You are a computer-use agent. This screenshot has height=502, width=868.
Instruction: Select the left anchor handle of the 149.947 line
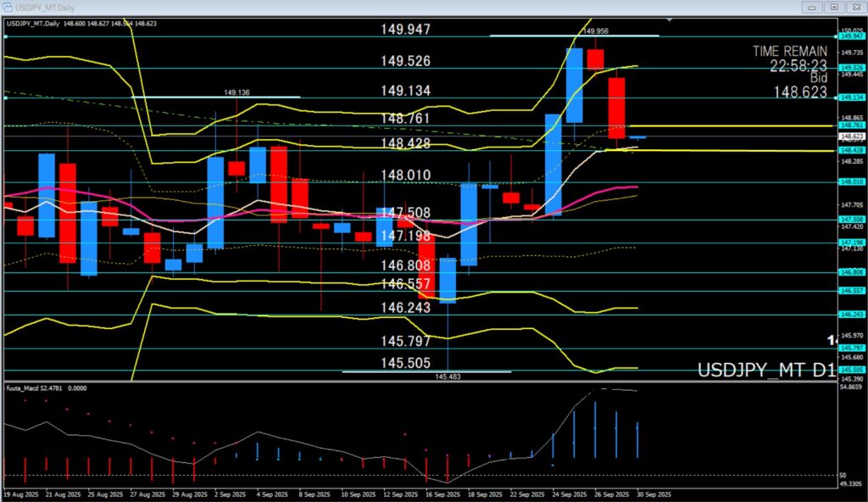pos(6,36)
